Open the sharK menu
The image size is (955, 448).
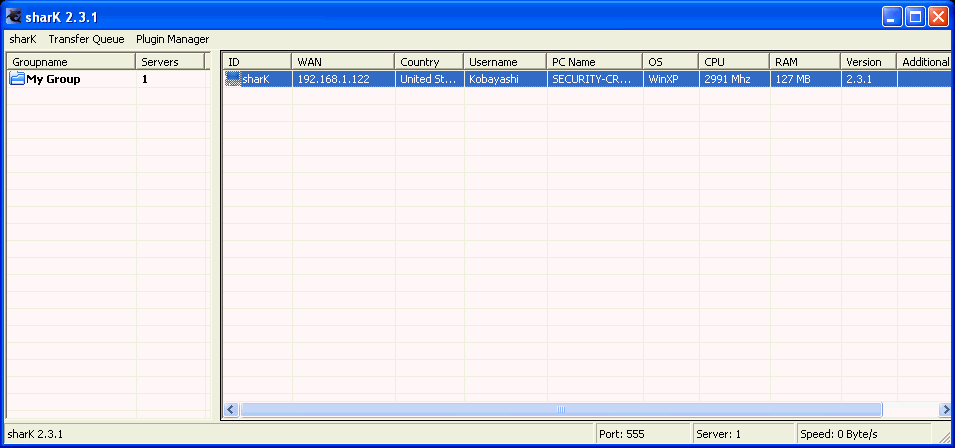(23, 39)
